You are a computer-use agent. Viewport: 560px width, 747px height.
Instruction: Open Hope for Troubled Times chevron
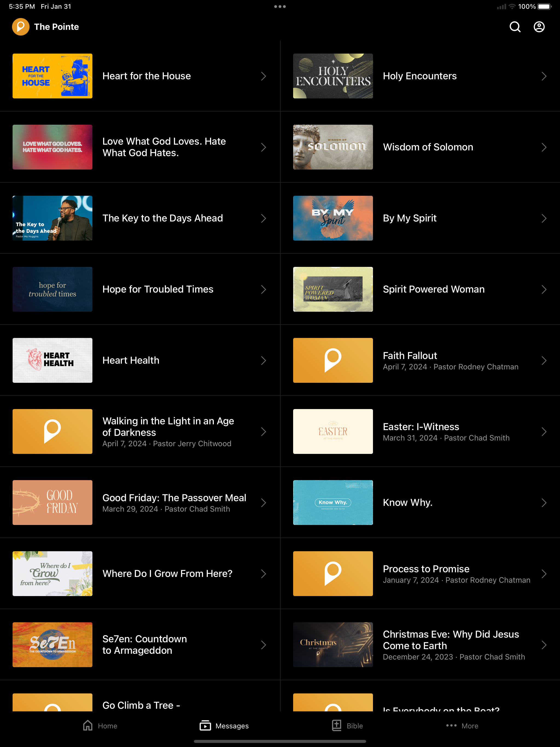point(263,289)
